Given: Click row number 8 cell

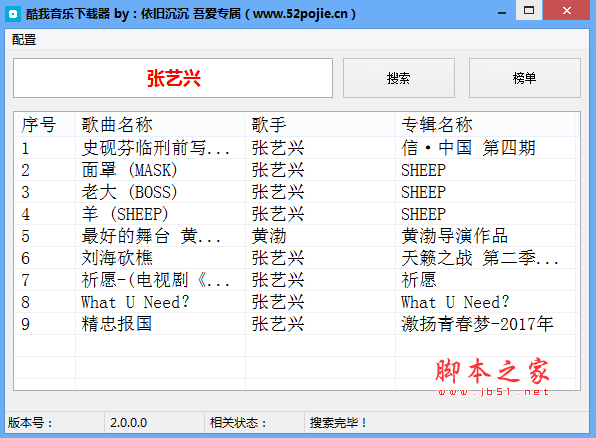Looking at the screenshot, I should coord(25,303).
